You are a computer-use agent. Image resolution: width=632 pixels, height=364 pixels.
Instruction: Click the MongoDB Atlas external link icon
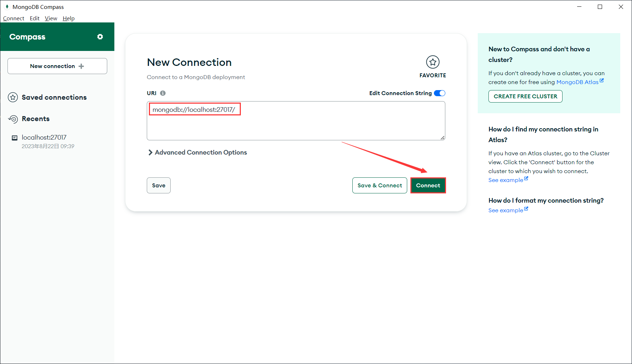[602, 80]
